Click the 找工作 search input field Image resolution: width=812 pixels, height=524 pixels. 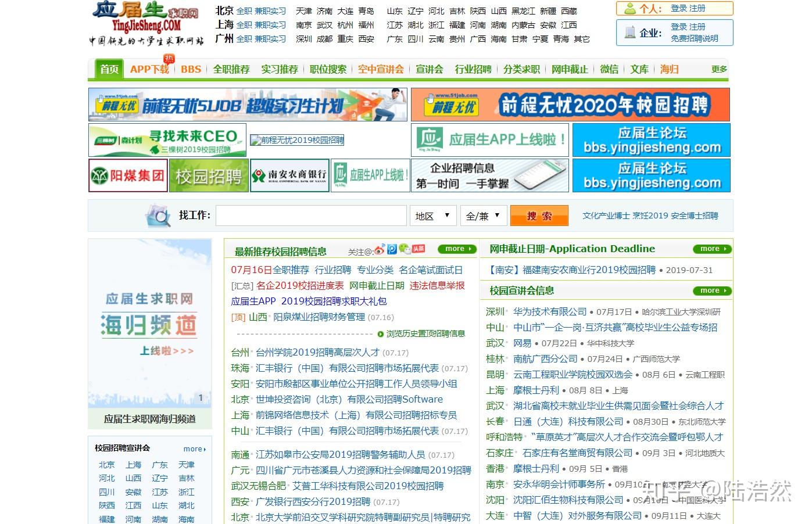pyautogui.click(x=311, y=216)
